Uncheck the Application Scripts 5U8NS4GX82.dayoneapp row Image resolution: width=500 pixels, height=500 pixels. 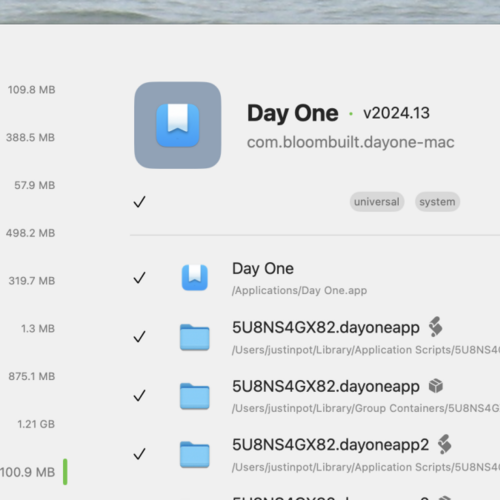click(139, 336)
